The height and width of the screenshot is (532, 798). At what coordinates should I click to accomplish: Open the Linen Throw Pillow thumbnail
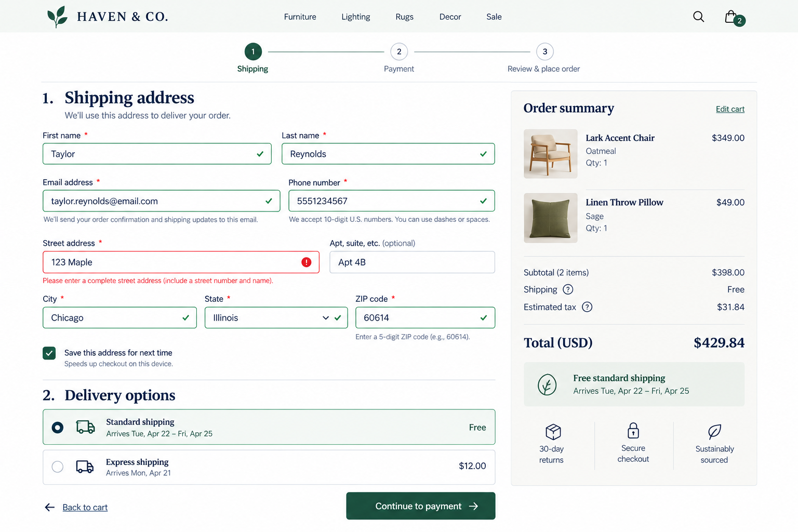pos(551,218)
